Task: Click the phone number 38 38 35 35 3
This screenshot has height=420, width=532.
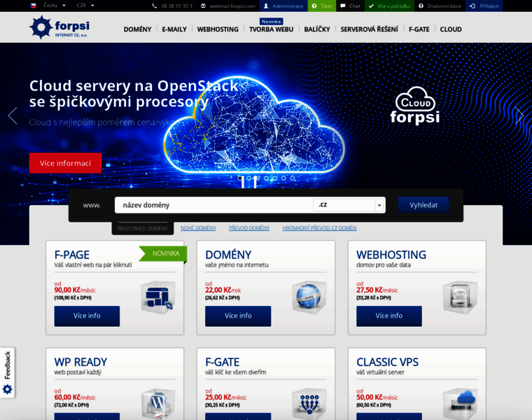Action: [176, 6]
